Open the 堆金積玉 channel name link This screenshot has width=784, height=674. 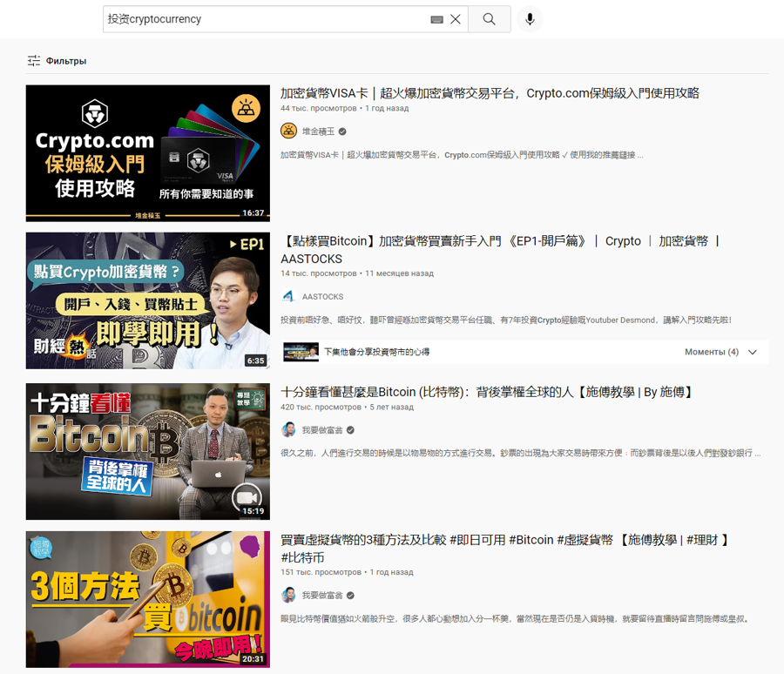pos(317,131)
